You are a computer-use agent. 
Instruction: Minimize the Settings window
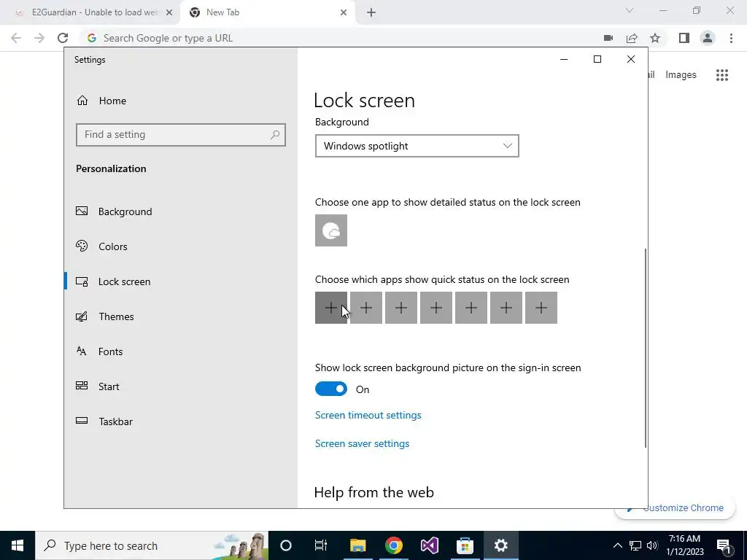point(564,60)
